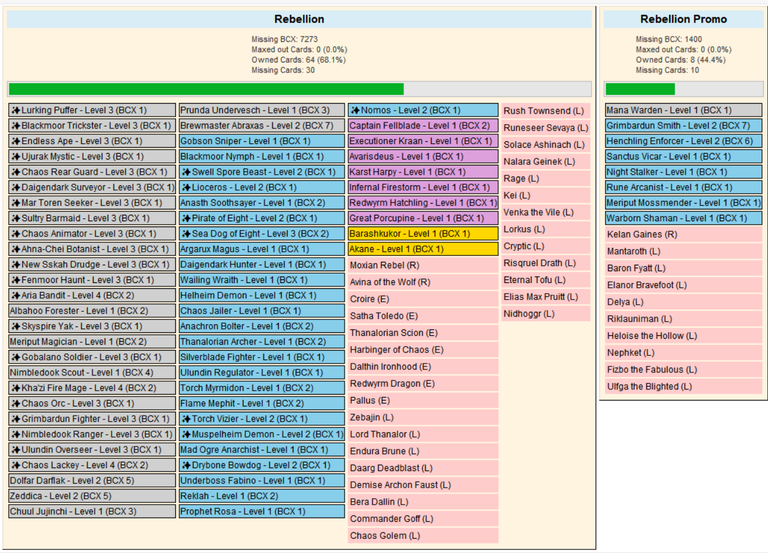This screenshot has width=768, height=553.
Task: Select the Warborn Shaman promo card
Action: [683, 218]
